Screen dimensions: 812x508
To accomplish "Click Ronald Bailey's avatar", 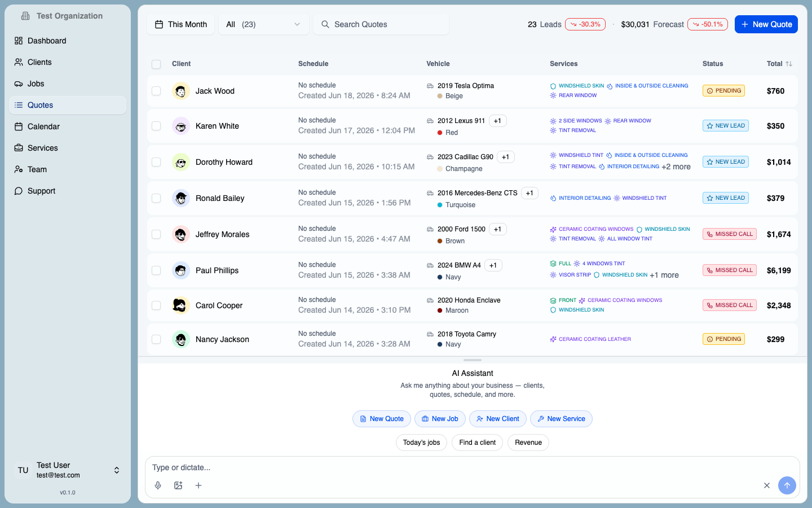I will [x=180, y=198].
